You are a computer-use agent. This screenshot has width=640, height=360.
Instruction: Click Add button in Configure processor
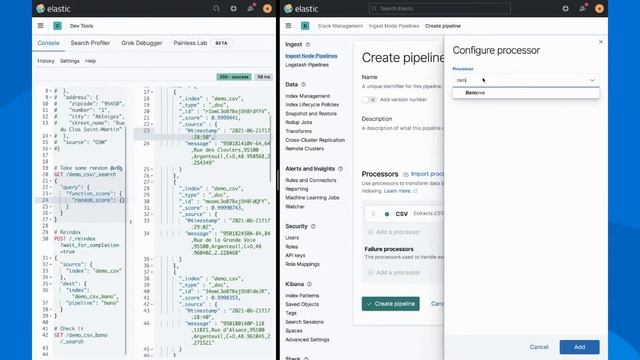(580, 347)
